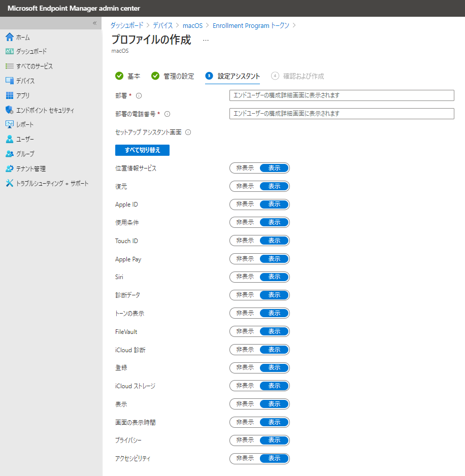Screen dimensions: 465x476
Task: Set プライバシー to 非表示
Action: click(x=245, y=440)
